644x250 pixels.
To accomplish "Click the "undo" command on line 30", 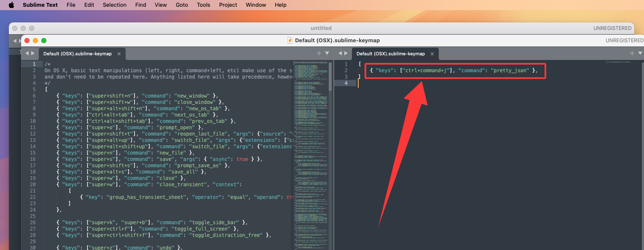I will pyautogui.click(x=165, y=248).
